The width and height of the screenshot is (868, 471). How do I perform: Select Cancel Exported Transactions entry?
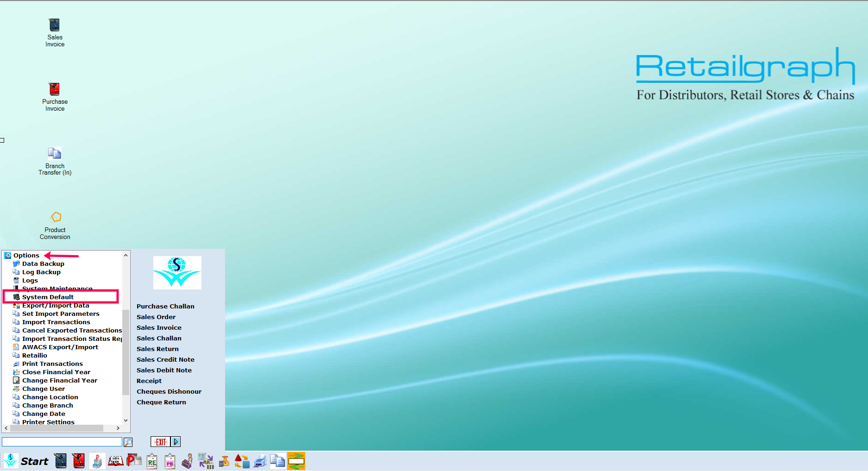(x=72, y=330)
